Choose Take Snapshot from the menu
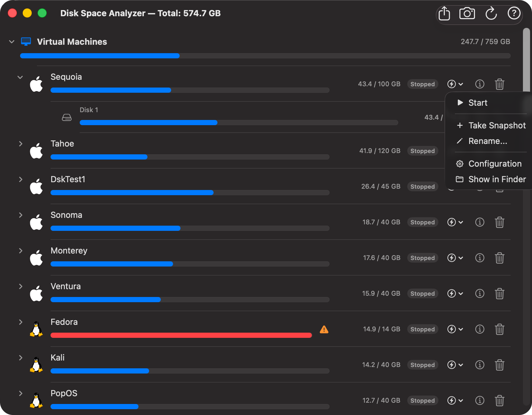This screenshot has height=415, width=532. [497, 125]
